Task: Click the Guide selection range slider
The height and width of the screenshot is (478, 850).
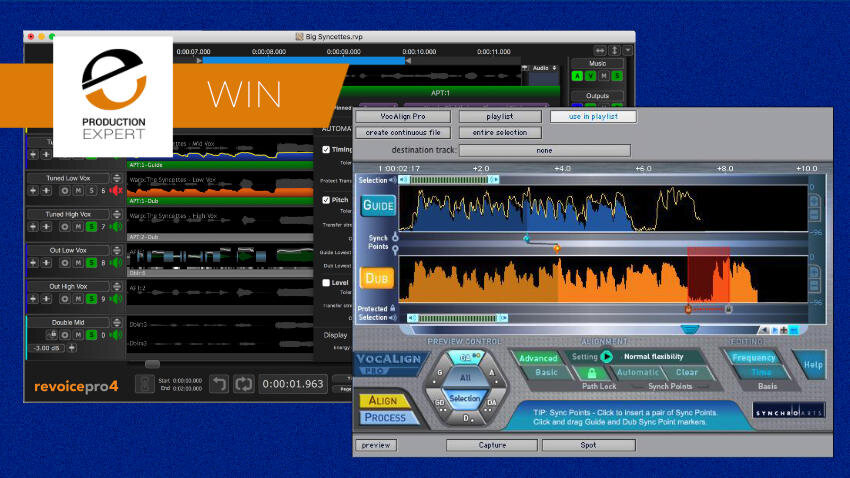Action: point(449,180)
